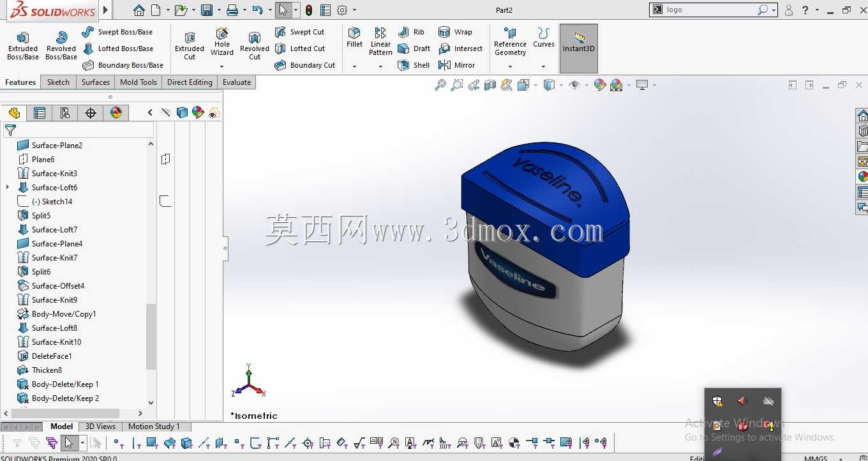Click the 'logo' search field
This screenshot has width=868, height=461.
[x=710, y=10]
